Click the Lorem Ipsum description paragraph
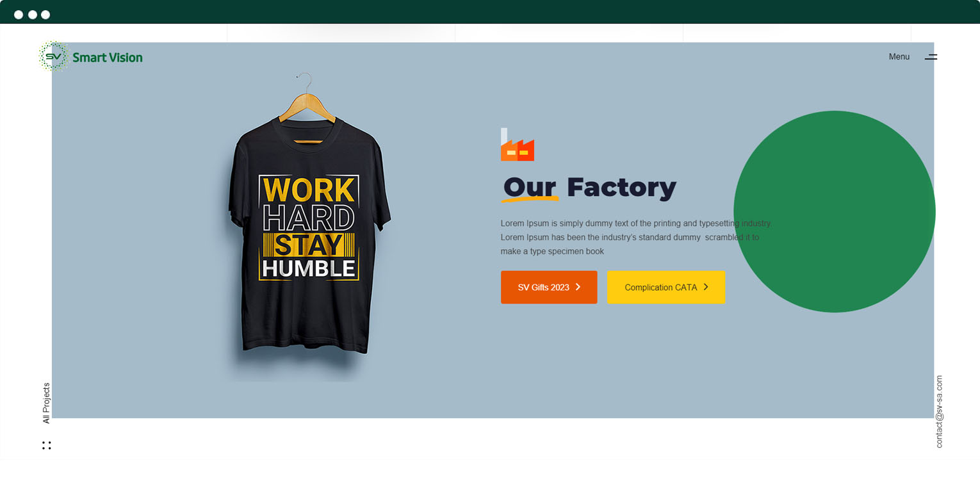The height and width of the screenshot is (488, 980). click(x=637, y=238)
